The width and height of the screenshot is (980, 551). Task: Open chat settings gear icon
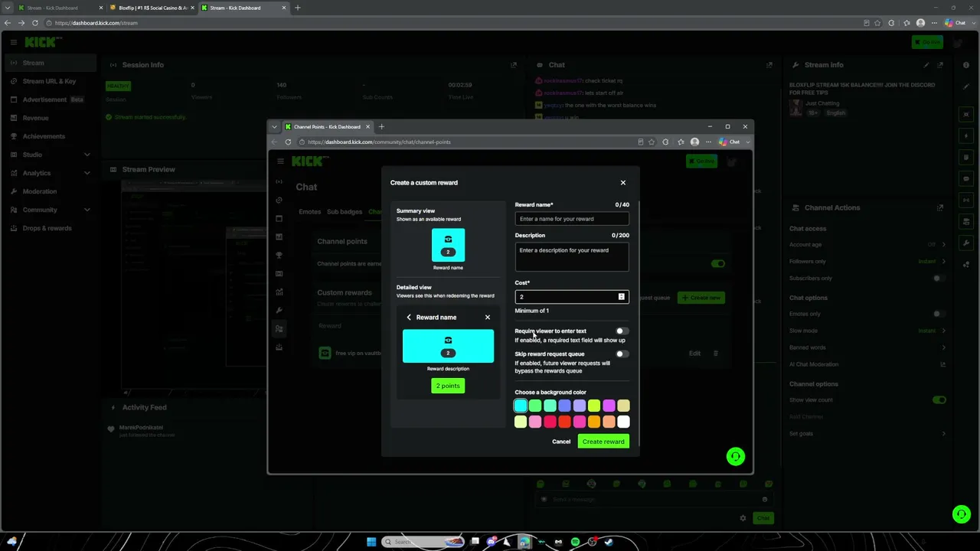743,518
